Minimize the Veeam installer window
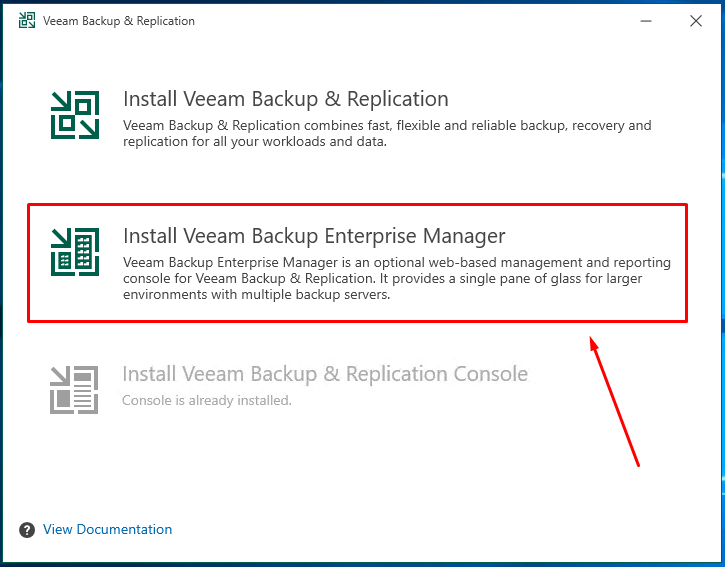The height and width of the screenshot is (567, 725). [x=646, y=21]
